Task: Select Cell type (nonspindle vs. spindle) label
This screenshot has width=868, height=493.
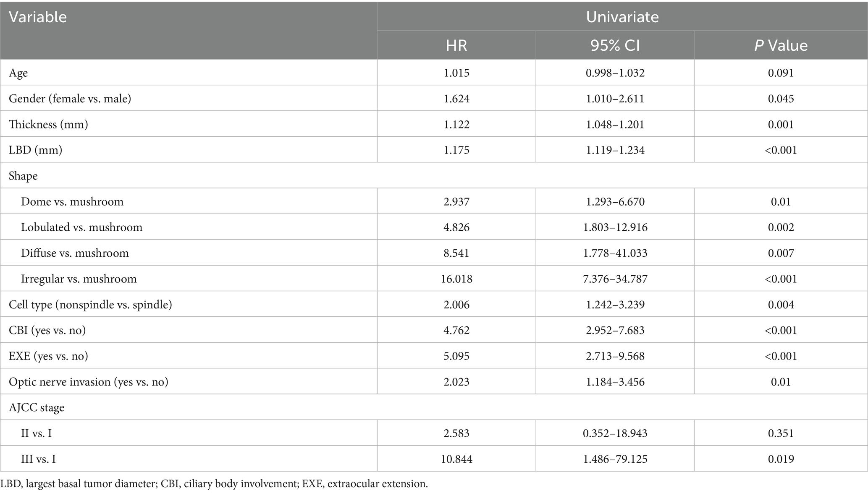Action: (x=90, y=304)
